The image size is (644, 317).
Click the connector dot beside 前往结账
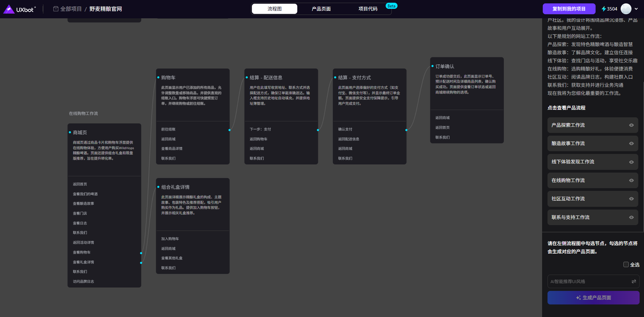point(230,130)
